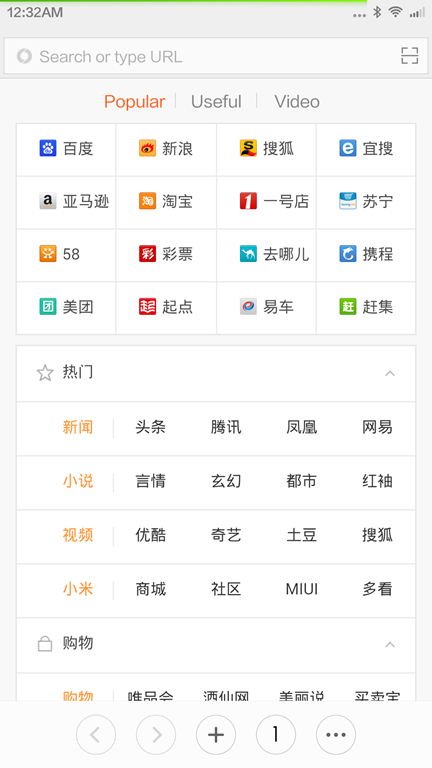432x768 pixels.
Task: Open the 头条 news link
Action: [x=150, y=427]
